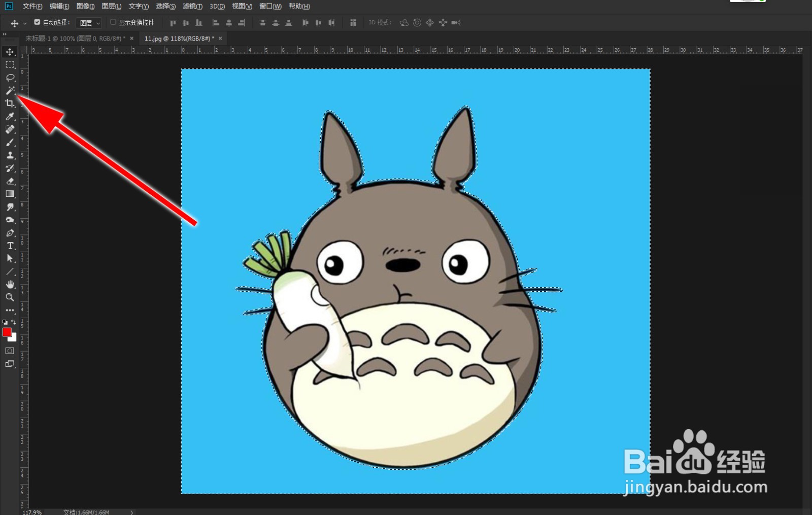Image resolution: width=812 pixels, height=515 pixels.
Task: Reset default foreground and background colors
Action: click(x=5, y=322)
